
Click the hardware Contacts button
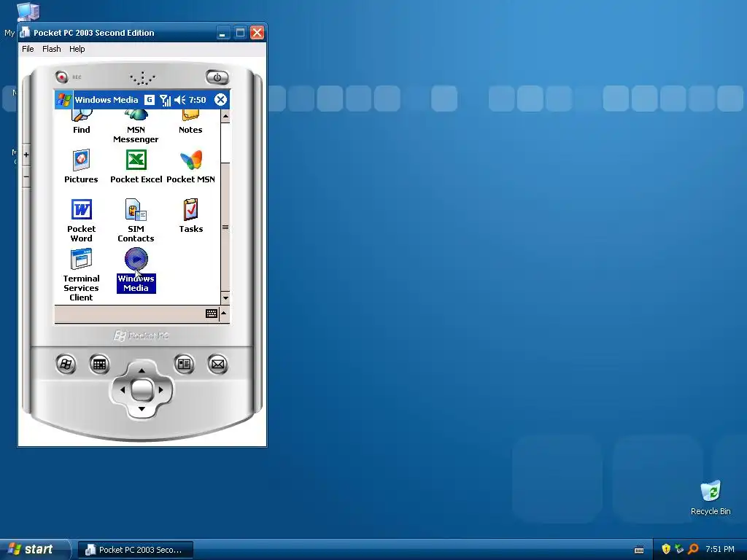click(184, 365)
